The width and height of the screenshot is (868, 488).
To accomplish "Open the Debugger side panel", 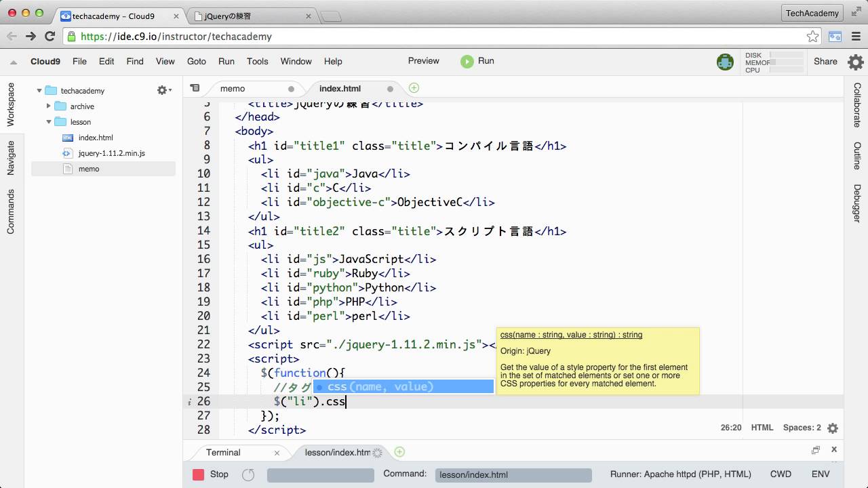I will click(x=857, y=203).
